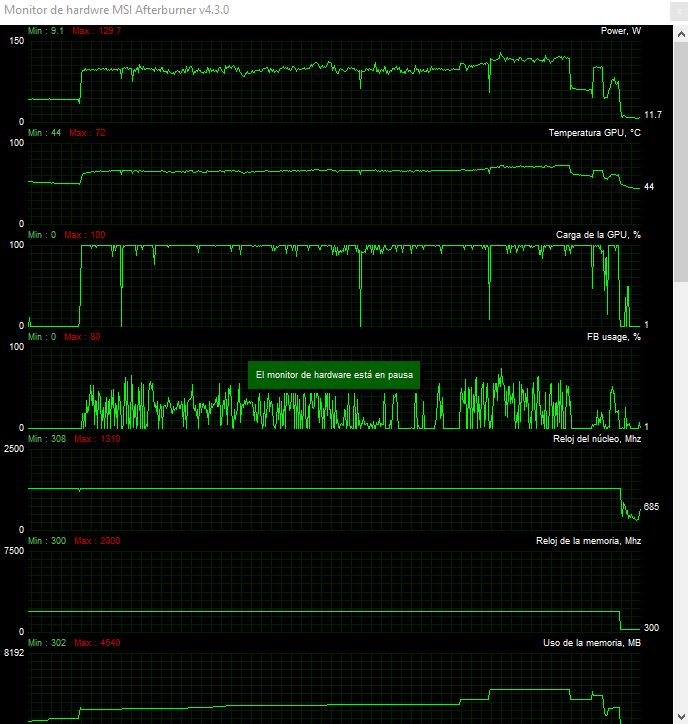Click the current core clock value 685
Screen dimensions: 688x724
click(x=651, y=507)
